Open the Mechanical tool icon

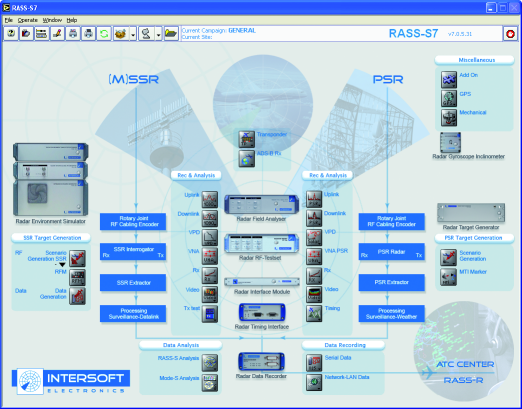pos(449,117)
